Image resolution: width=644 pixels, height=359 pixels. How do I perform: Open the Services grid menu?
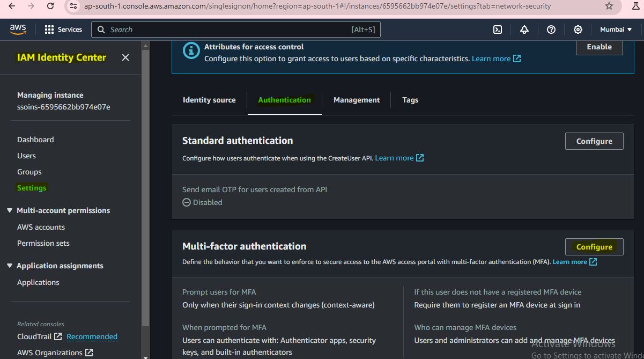coord(63,30)
